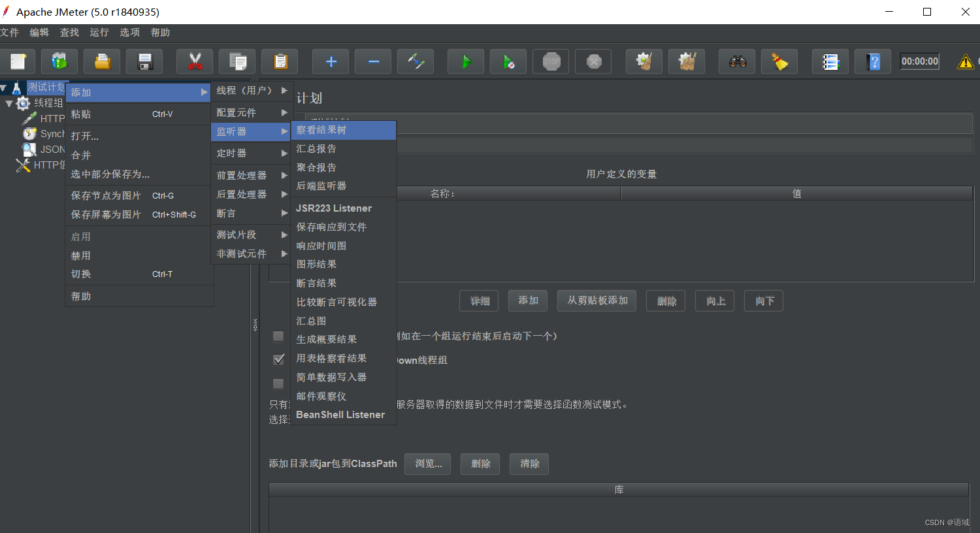Click the Stop test icon

[x=551, y=61]
